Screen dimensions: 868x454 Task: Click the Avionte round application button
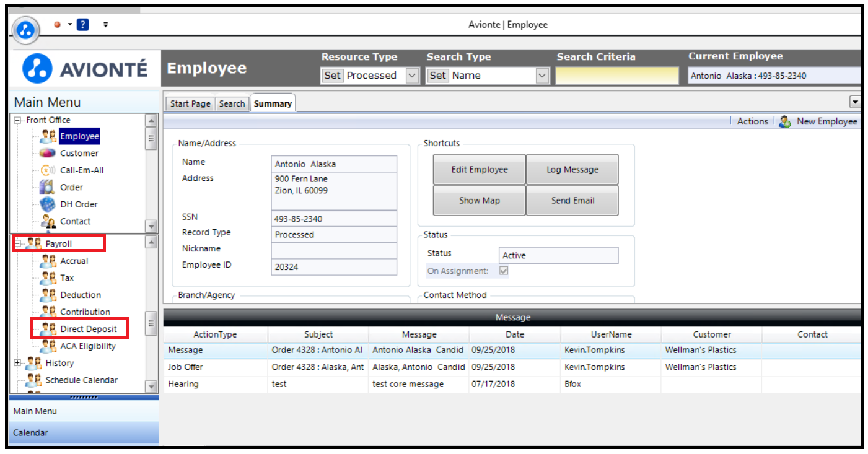tap(26, 29)
